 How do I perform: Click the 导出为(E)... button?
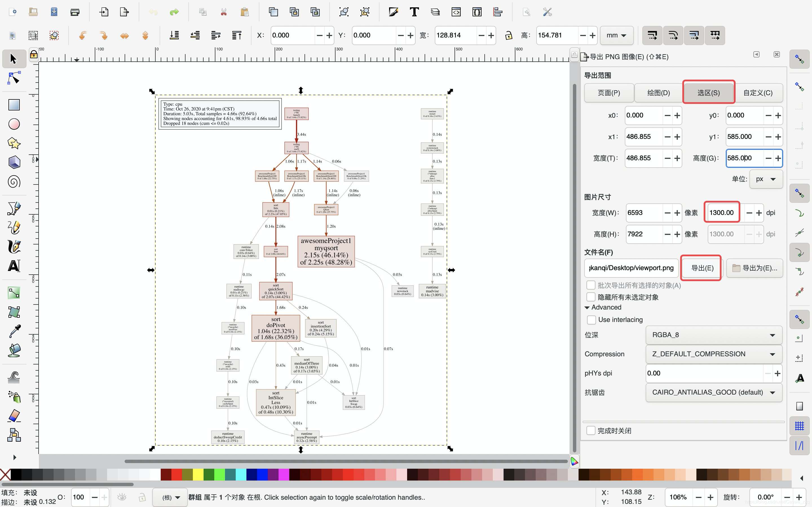[x=754, y=268]
